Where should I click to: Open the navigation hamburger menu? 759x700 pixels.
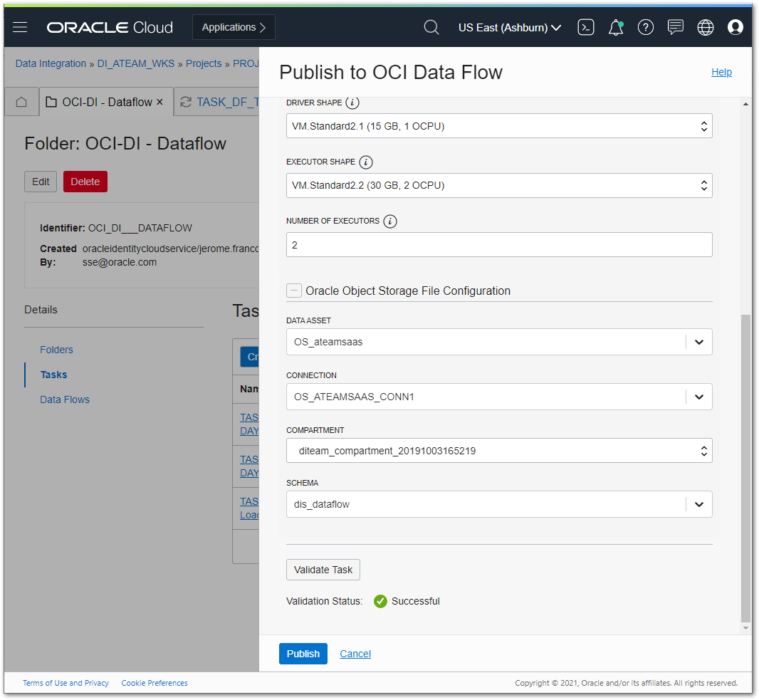point(19,27)
